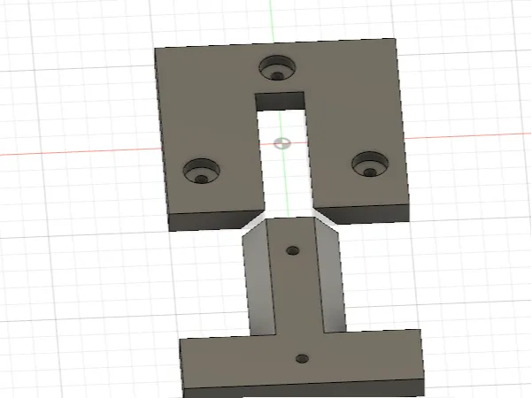This screenshot has width=532, height=398.
Task: Select the inner end face of the slot
Action: tap(280, 101)
